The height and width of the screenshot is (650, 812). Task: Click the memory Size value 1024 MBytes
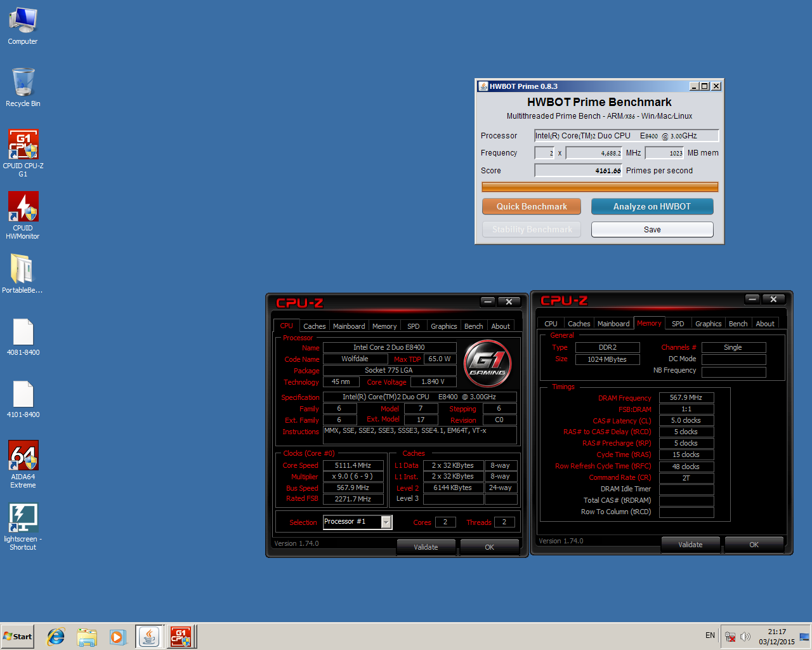tap(606, 359)
